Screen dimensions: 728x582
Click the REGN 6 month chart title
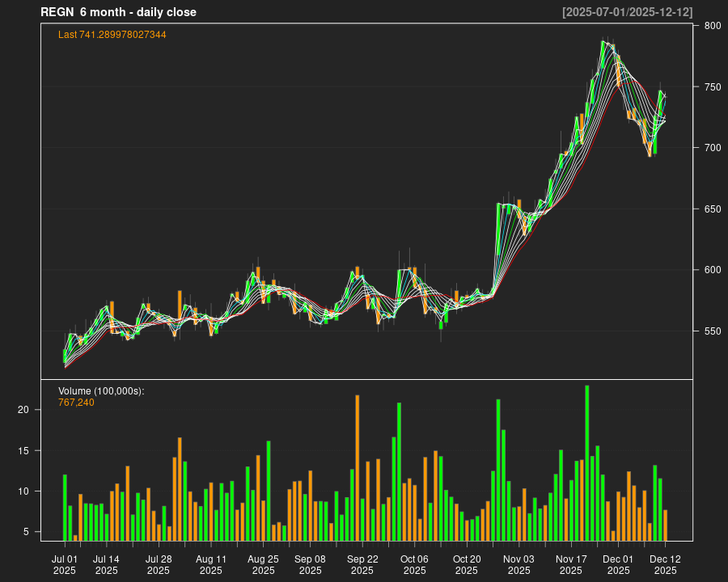(x=118, y=12)
